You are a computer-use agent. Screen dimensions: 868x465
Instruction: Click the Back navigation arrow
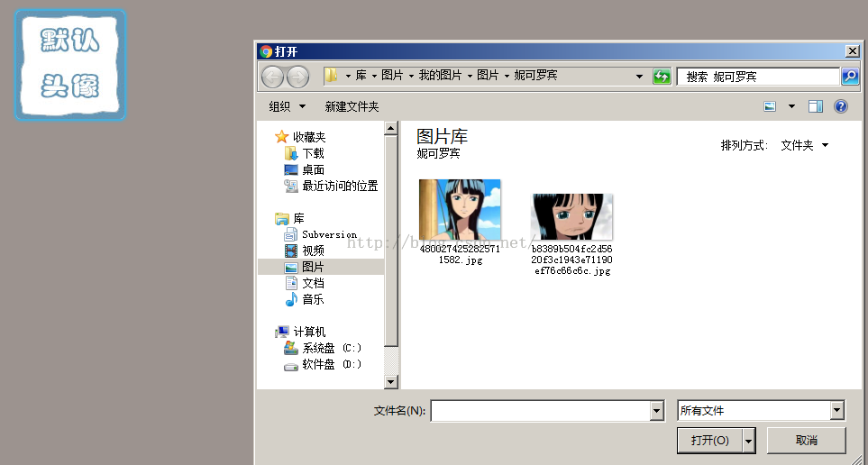272,77
